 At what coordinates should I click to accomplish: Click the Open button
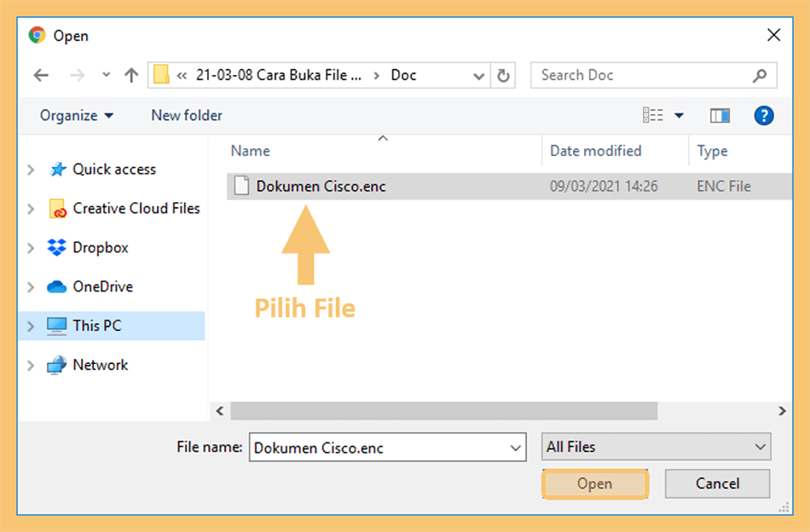pos(594,483)
